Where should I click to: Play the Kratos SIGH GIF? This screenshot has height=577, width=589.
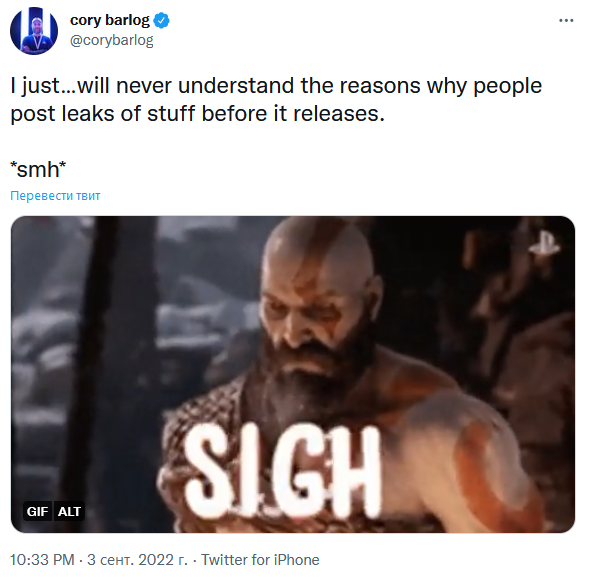[293, 374]
